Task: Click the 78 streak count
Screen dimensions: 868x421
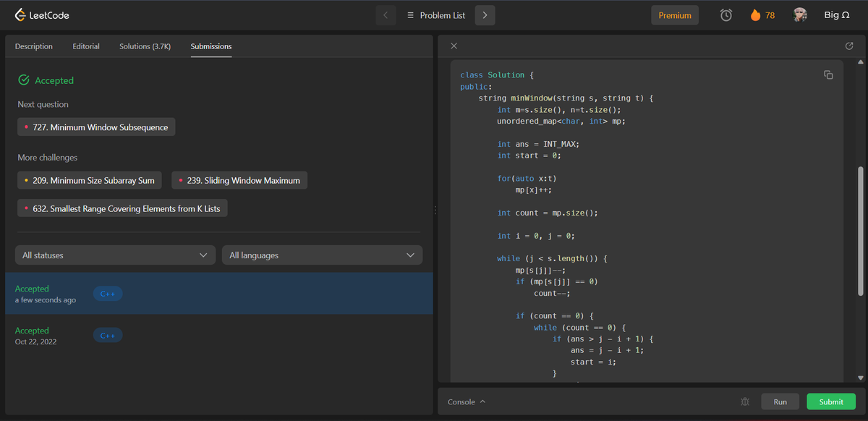Action: (x=770, y=15)
